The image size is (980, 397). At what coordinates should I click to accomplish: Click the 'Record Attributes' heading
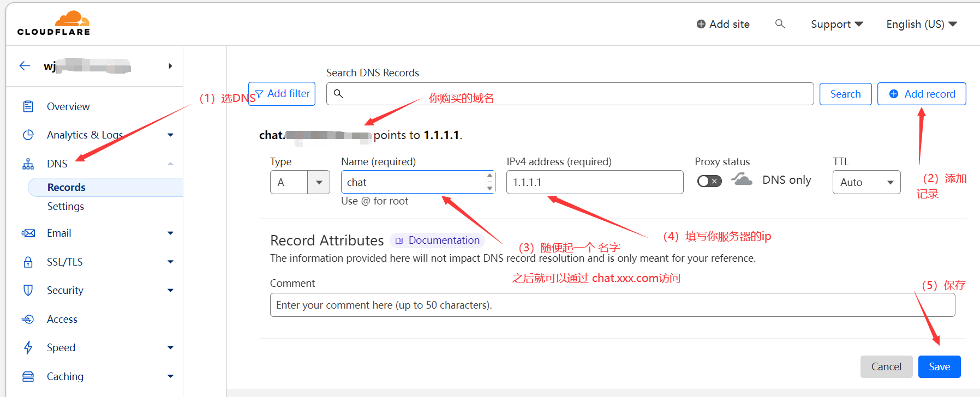click(x=327, y=240)
